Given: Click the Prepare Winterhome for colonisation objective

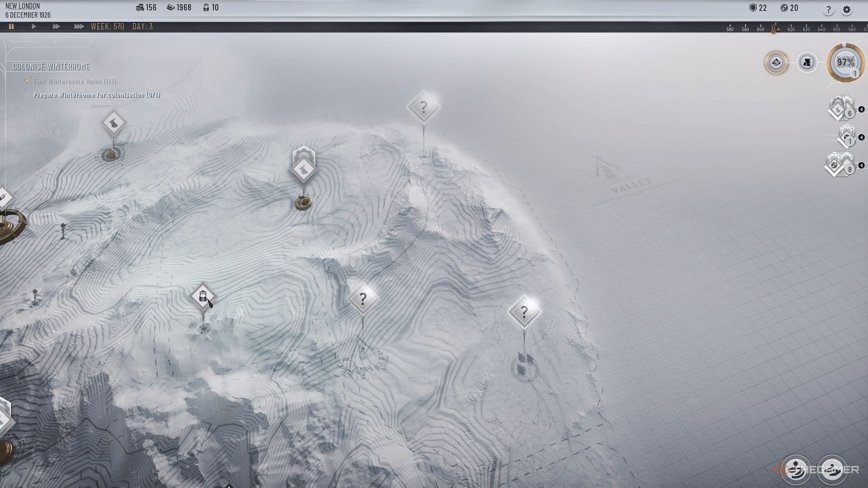Looking at the screenshot, I should click(x=97, y=95).
